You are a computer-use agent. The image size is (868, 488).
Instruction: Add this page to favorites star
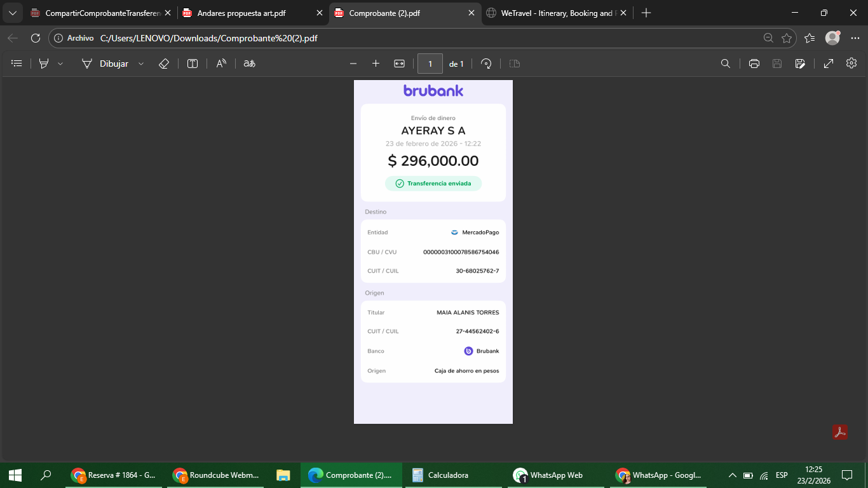787,38
